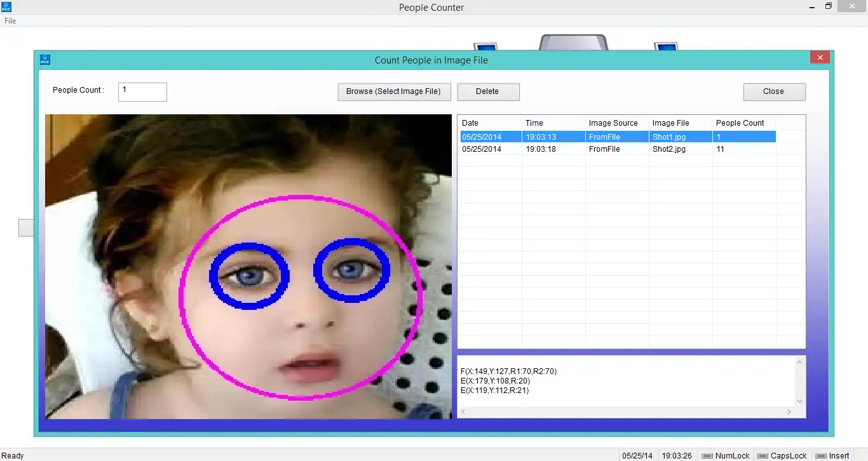
Task: Select the Shot1.jpg row
Action: click(x=617, y=137)
